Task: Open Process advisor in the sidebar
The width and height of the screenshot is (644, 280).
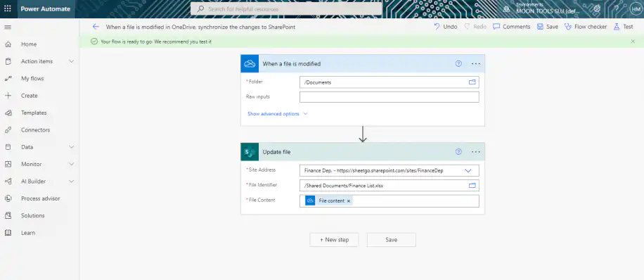Action: (x=40, y=198)
